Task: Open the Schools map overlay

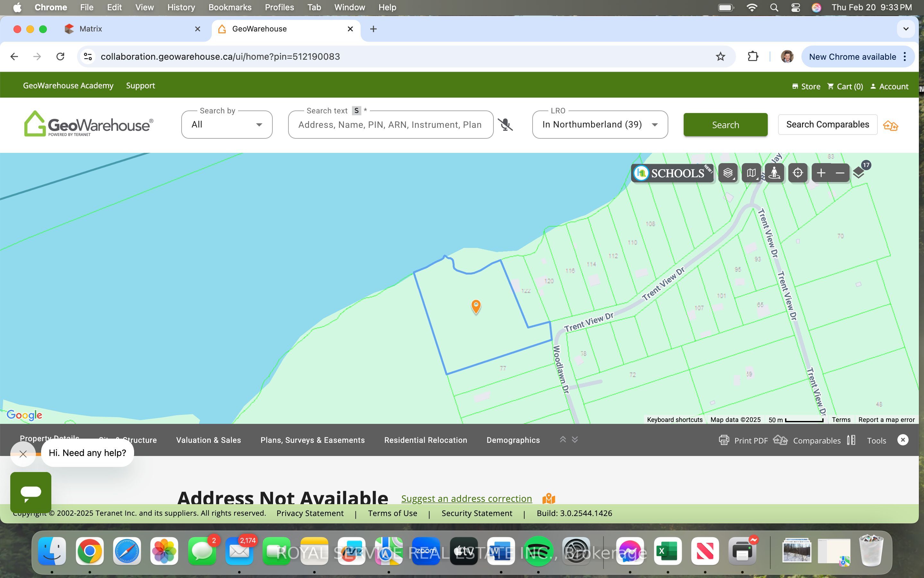Action: (672, 173)
